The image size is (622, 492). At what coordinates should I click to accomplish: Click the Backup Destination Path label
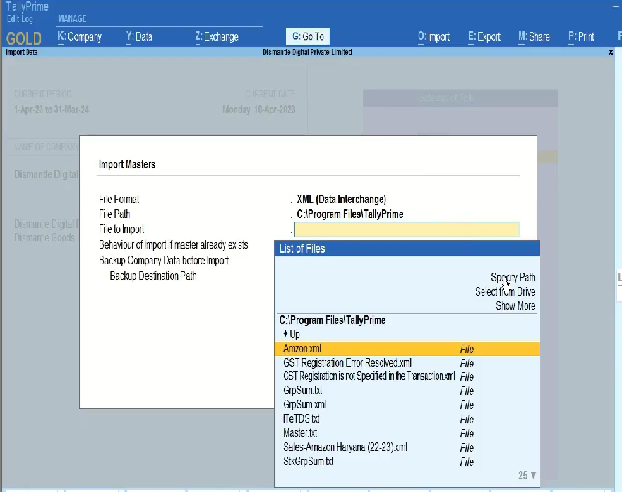click(153, 276)
